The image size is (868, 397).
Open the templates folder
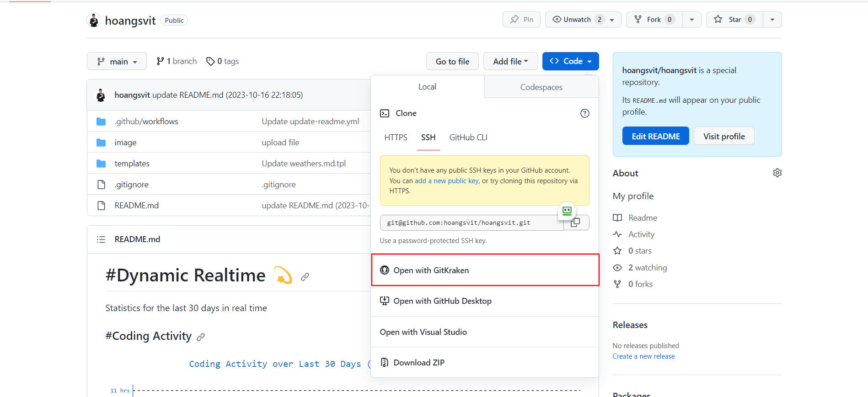click(x=132, y=164)
